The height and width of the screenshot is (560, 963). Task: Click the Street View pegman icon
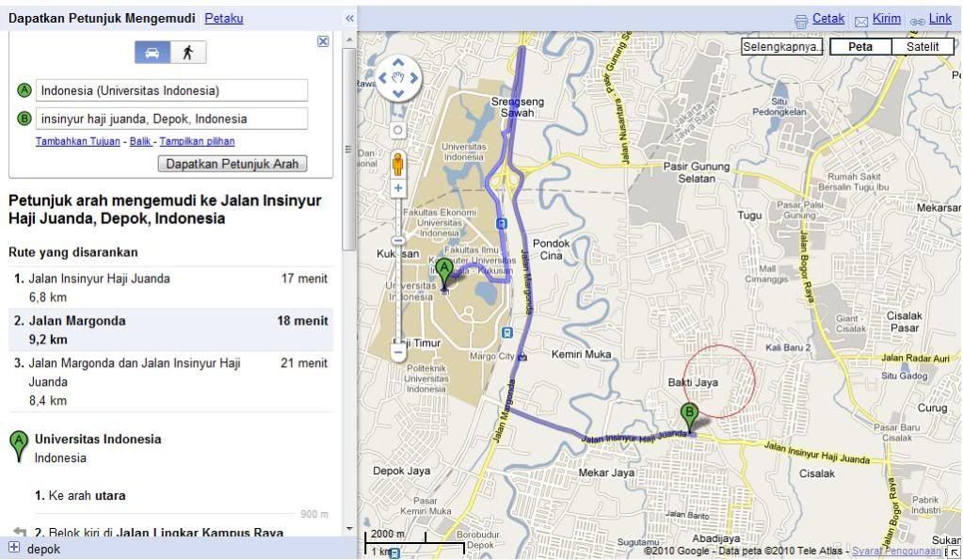click(x=398, y=164)
